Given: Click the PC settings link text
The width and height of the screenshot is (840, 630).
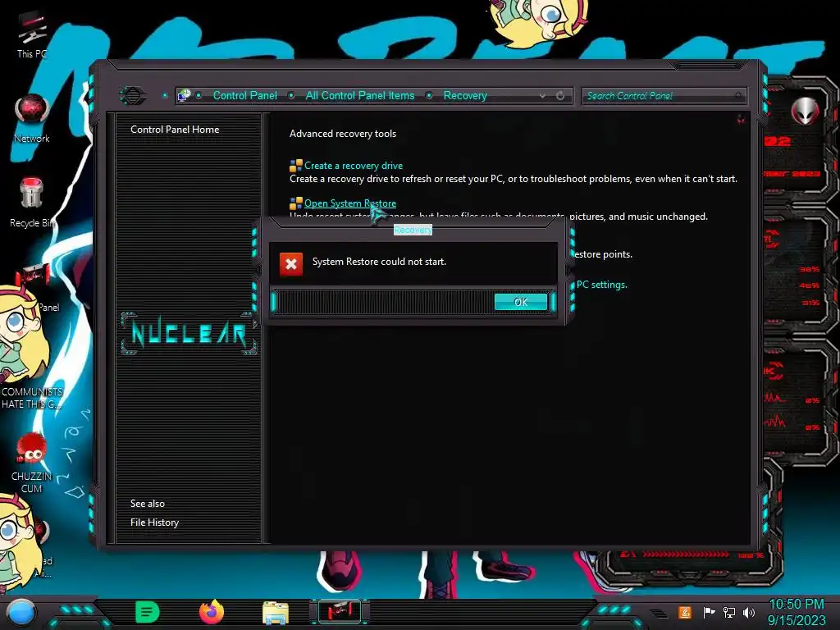Looking at the screenshot, I should pos(601,285).
